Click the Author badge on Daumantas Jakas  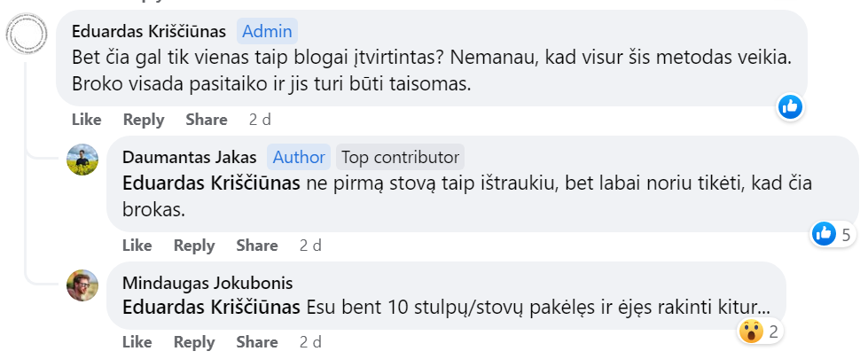[x=298, y=158]
